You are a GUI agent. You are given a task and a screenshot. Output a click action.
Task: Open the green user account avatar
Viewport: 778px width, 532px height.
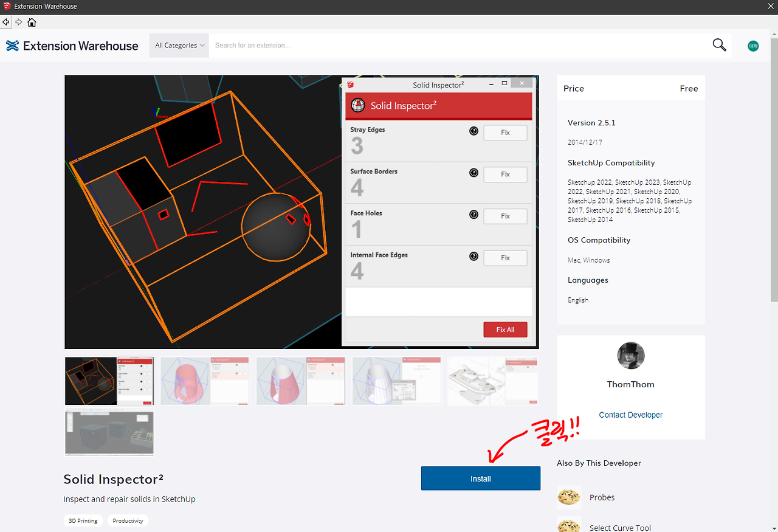pos(753,45)
